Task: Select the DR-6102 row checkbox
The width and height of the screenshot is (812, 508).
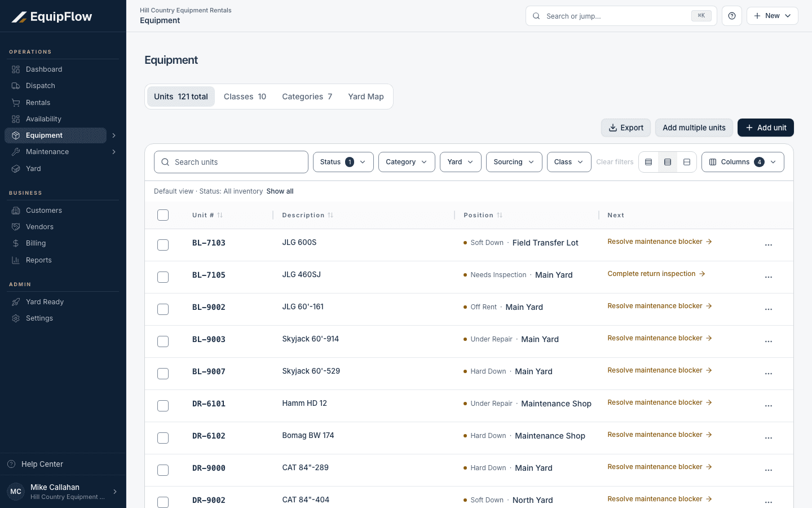Action: tap(163, 438)
